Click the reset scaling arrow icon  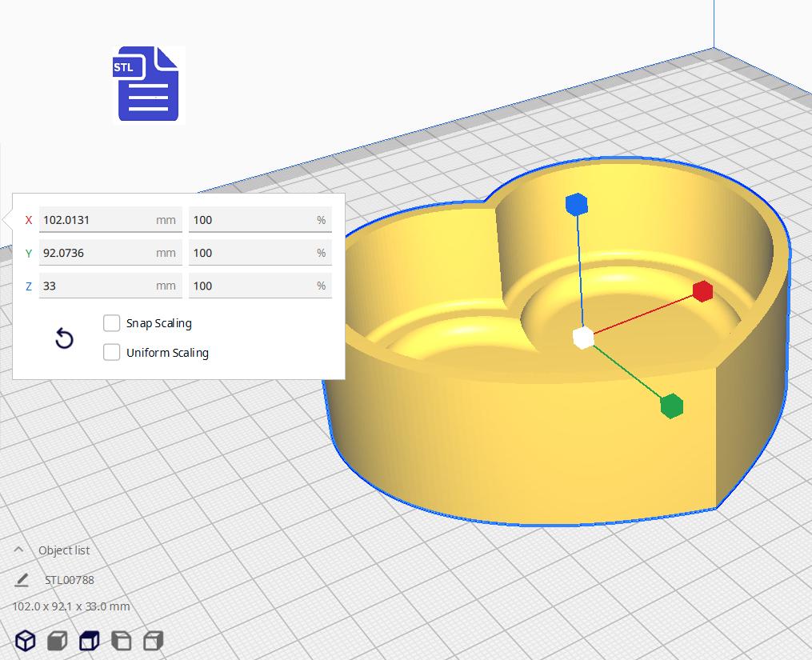tap(64, 338)
